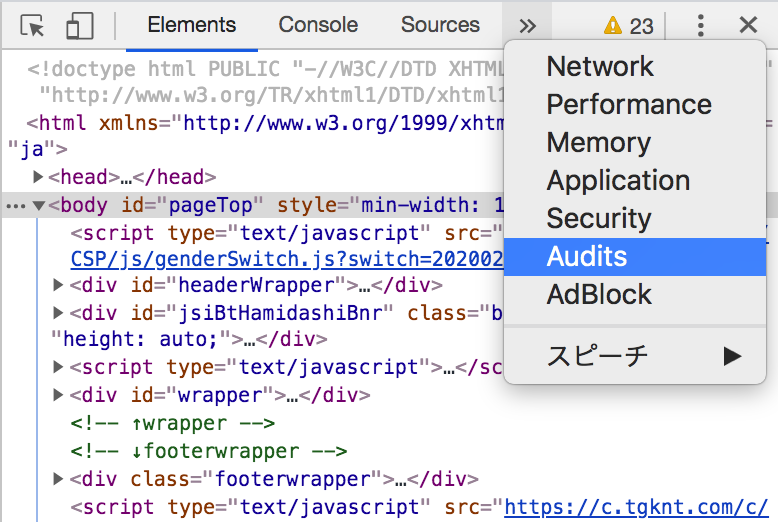778x522 pixels.
Task: Open the スピーチ submenu
Action: click(x=635, y=356)
